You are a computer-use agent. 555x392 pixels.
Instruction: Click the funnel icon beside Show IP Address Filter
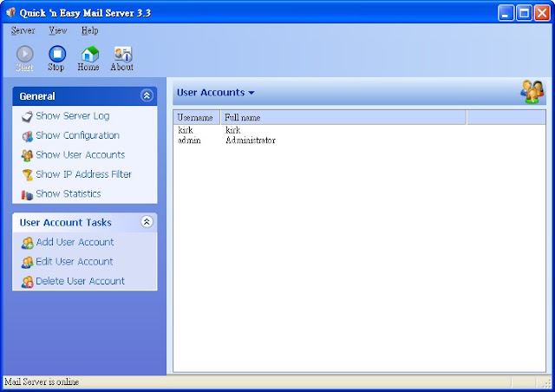coord(27,175)
